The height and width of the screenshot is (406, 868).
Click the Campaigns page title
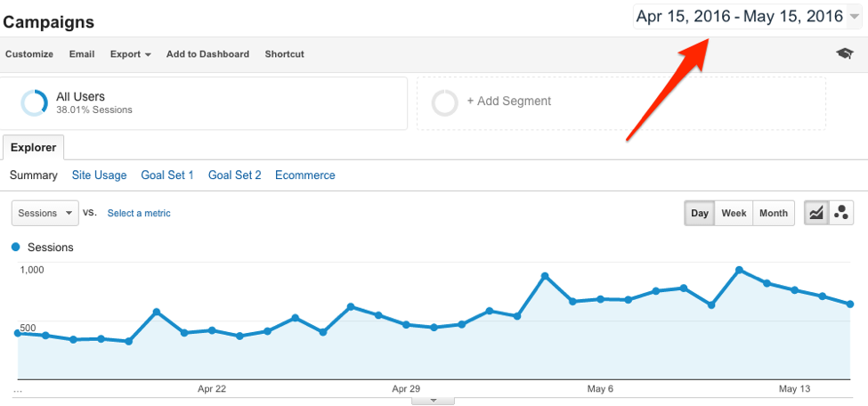pos(49,22)
